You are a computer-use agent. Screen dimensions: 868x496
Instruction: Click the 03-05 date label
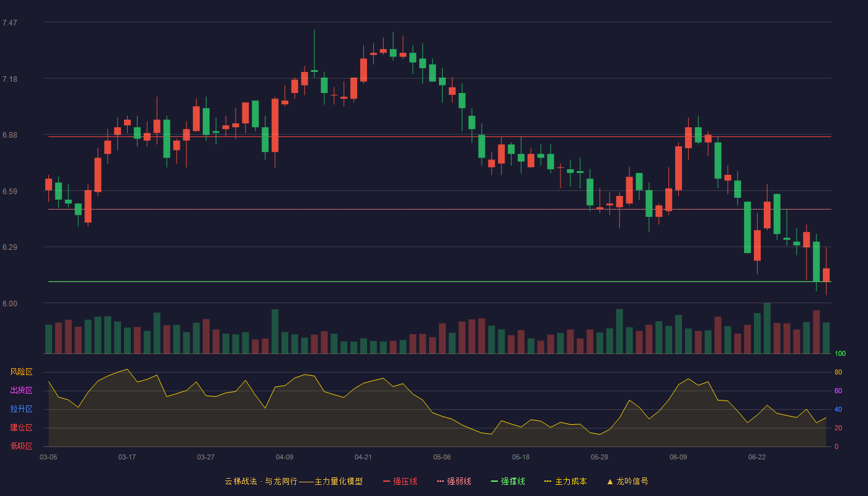click(48, 457)
